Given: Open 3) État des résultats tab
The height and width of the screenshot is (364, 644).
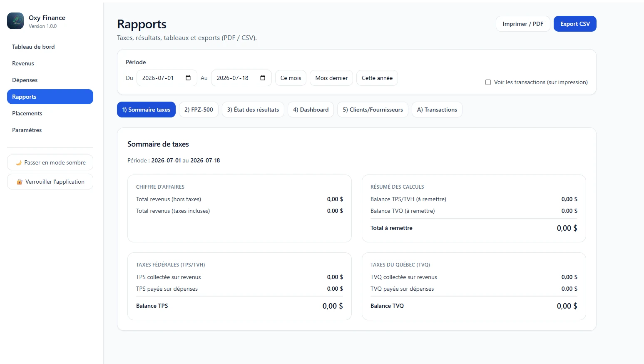Looking at the screenshot, I should [x=253, y=110].
